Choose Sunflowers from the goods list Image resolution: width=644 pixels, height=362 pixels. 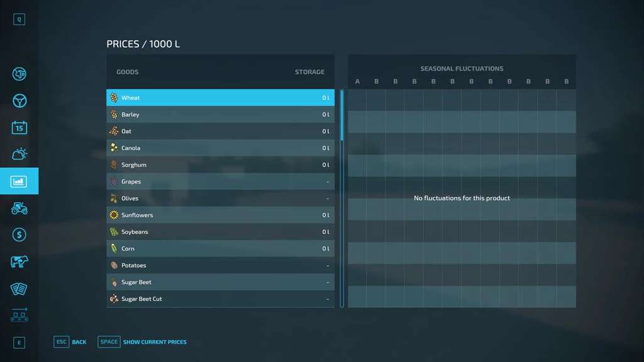tap(220, 215)
